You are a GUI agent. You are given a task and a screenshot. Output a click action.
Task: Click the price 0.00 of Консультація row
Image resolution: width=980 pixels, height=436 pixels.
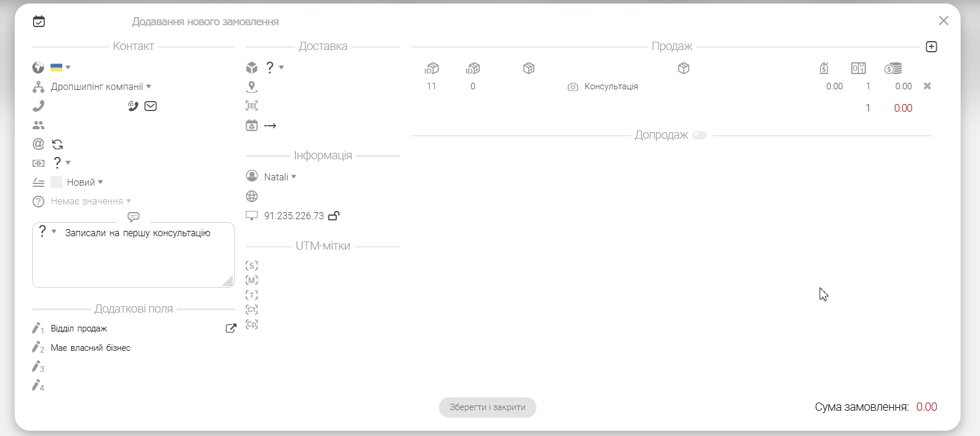pyautogui.click(x=834, y=86)
